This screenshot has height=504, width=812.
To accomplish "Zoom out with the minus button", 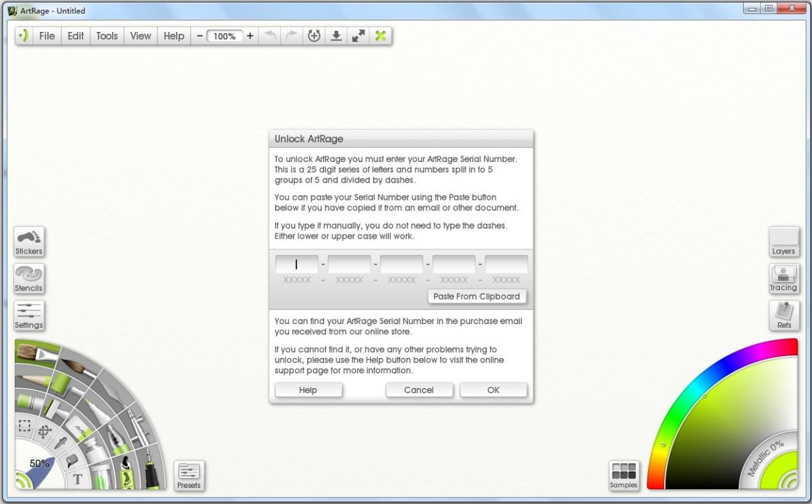I will (x=200, y=36).
